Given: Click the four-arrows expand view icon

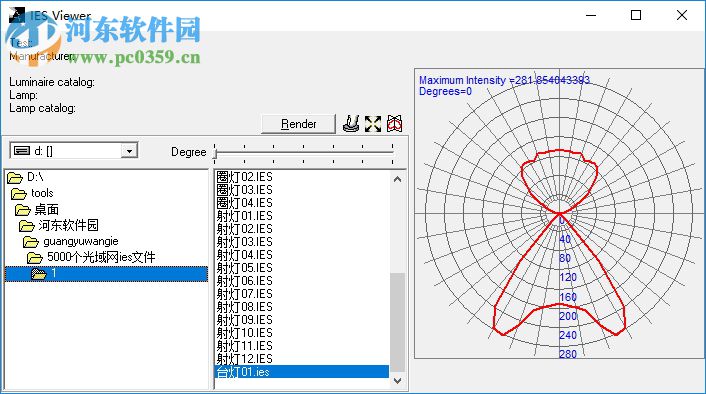Looking at the screenshot, I should pos(373,124).
